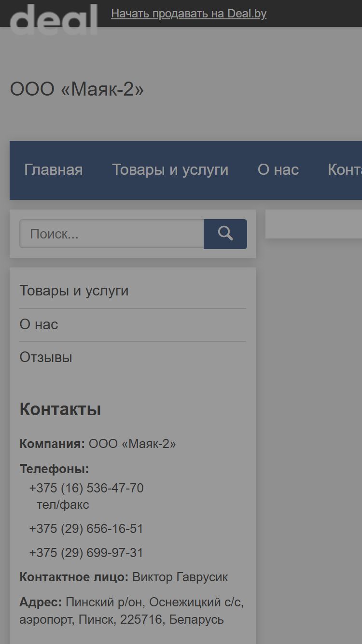Open the Deal logo home link

[x=54, y=19]
